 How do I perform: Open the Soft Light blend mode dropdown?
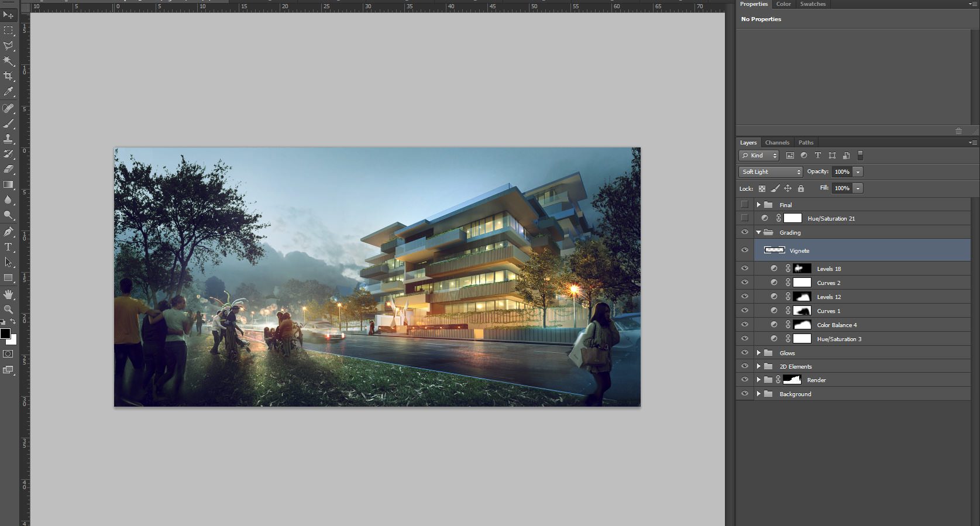[x=771, y=172]
